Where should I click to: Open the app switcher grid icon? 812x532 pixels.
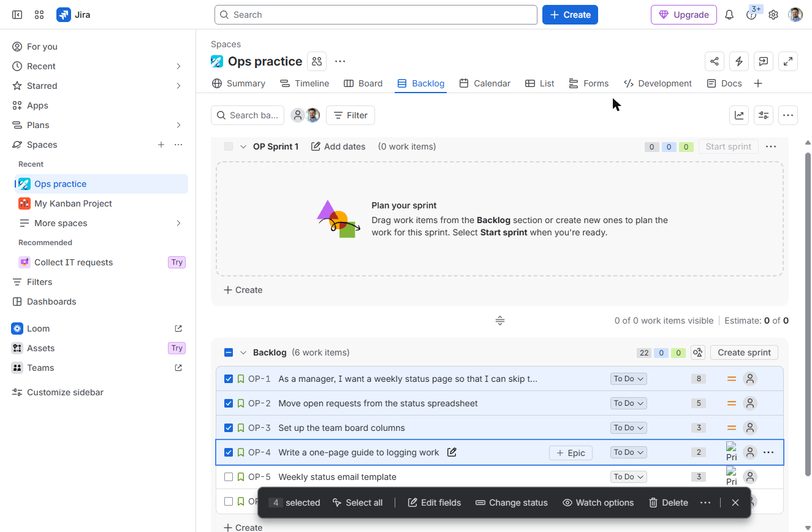point(39,15)
